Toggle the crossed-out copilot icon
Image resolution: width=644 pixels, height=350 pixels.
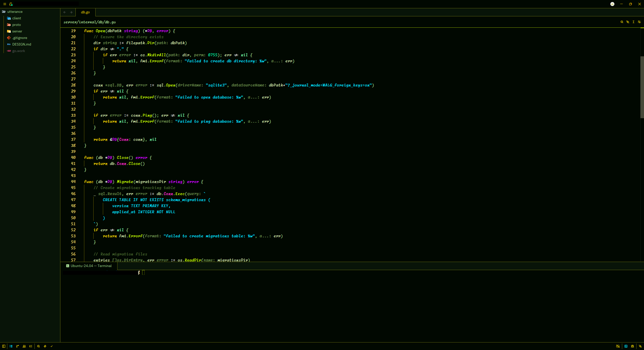(x=618, y=346)
